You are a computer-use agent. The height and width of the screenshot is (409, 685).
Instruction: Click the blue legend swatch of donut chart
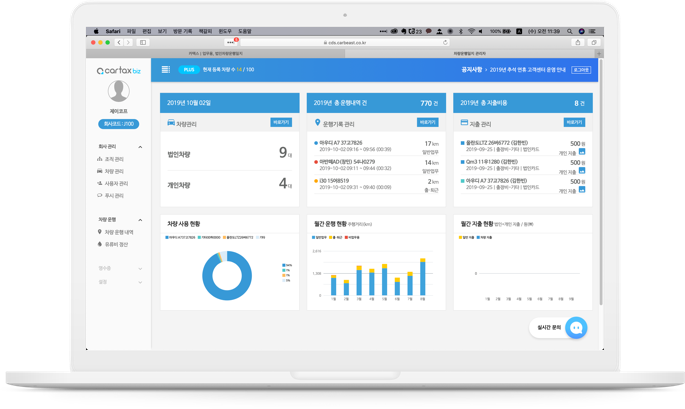[167, 238]
